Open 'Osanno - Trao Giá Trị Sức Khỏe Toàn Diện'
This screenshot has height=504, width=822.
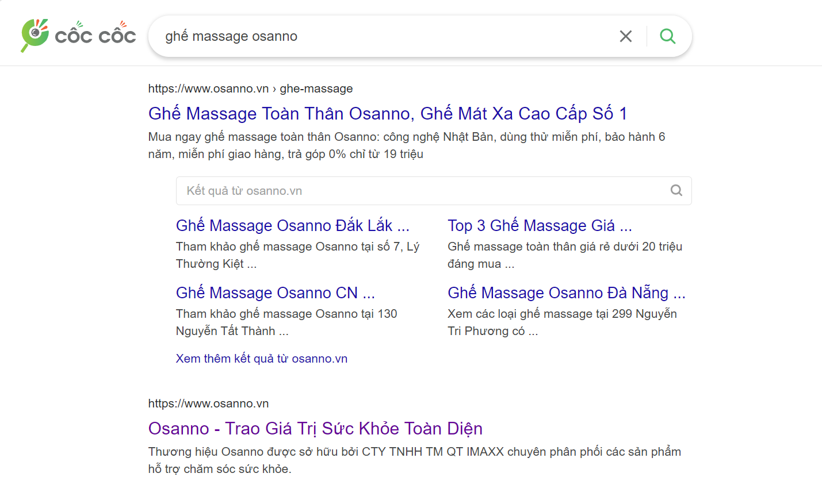[x=315, y=428]
